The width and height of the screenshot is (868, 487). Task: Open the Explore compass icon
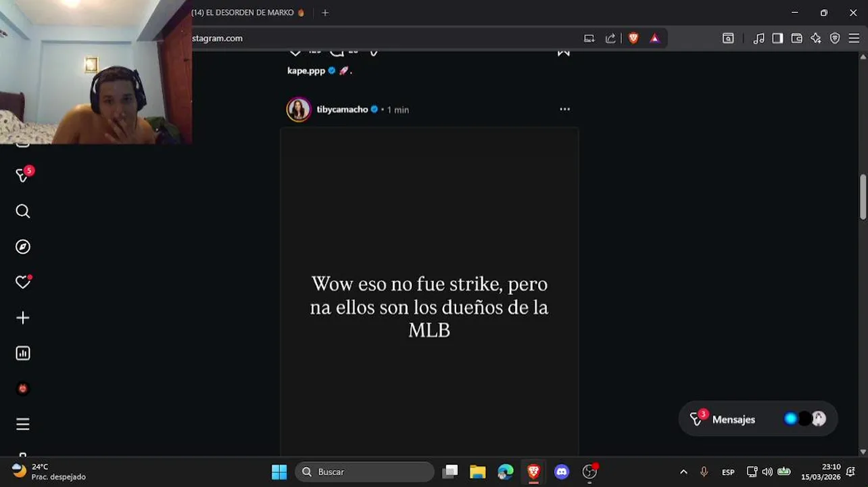tap(23, 247)
